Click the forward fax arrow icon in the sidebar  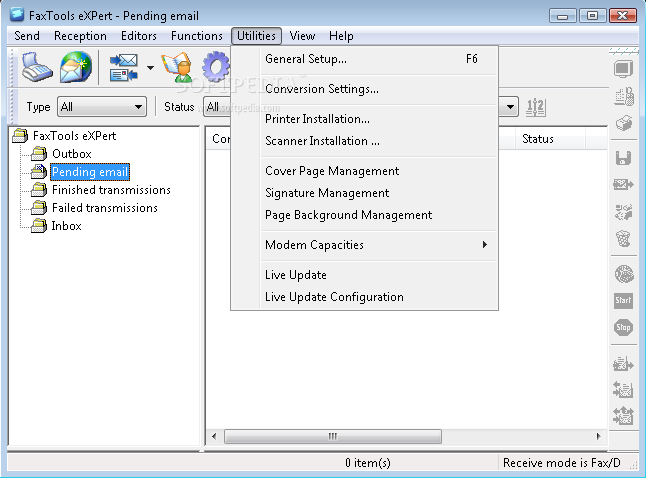[x=623, y=184]
